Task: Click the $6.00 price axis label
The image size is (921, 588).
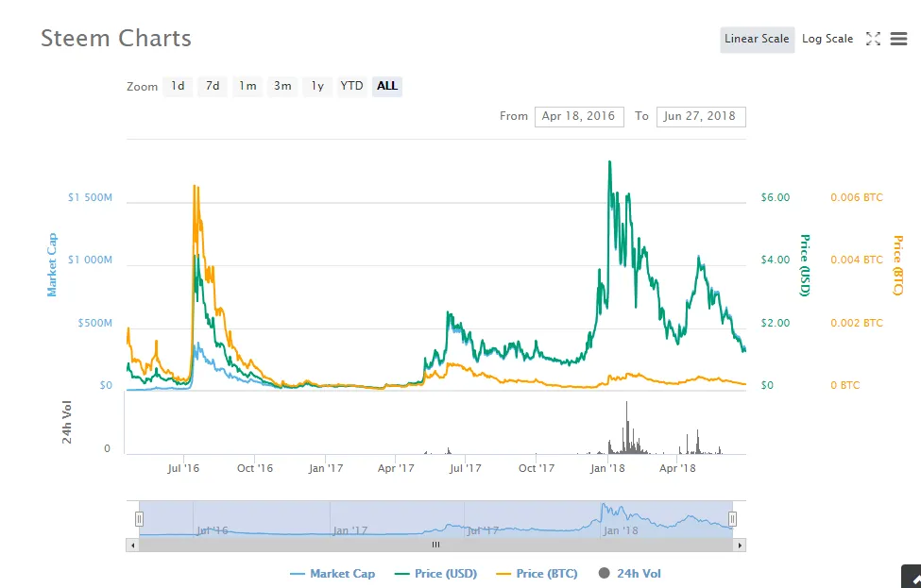Action: click(x=776, y=198)
